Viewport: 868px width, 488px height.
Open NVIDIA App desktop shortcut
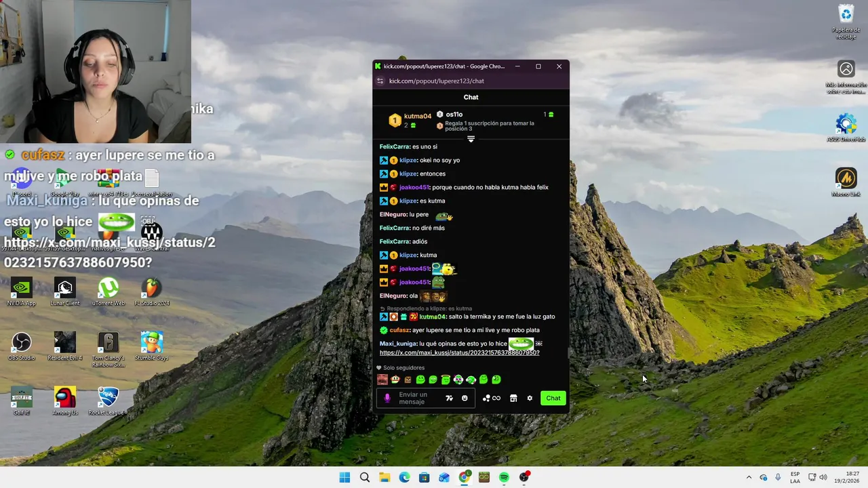22,292
